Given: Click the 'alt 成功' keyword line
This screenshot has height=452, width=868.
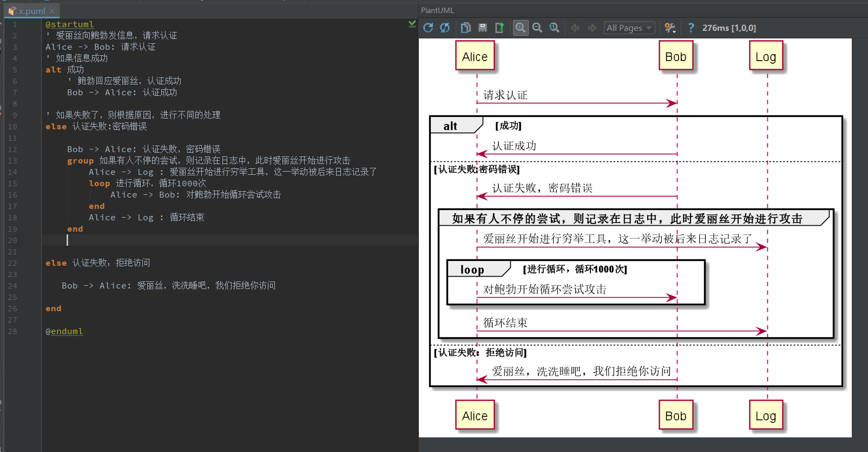Looking at the screenshot, I should pos(64,70).
